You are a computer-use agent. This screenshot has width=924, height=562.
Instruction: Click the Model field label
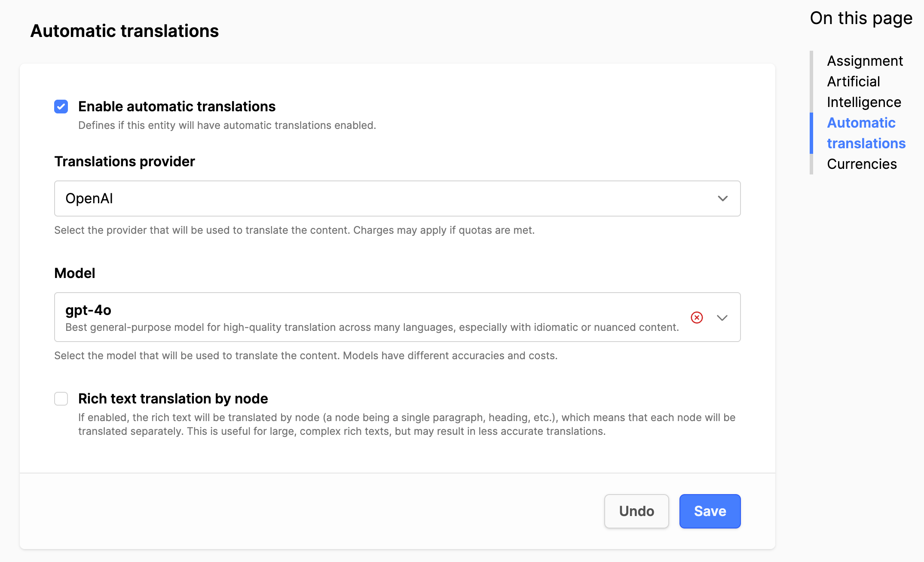(74, 273)
